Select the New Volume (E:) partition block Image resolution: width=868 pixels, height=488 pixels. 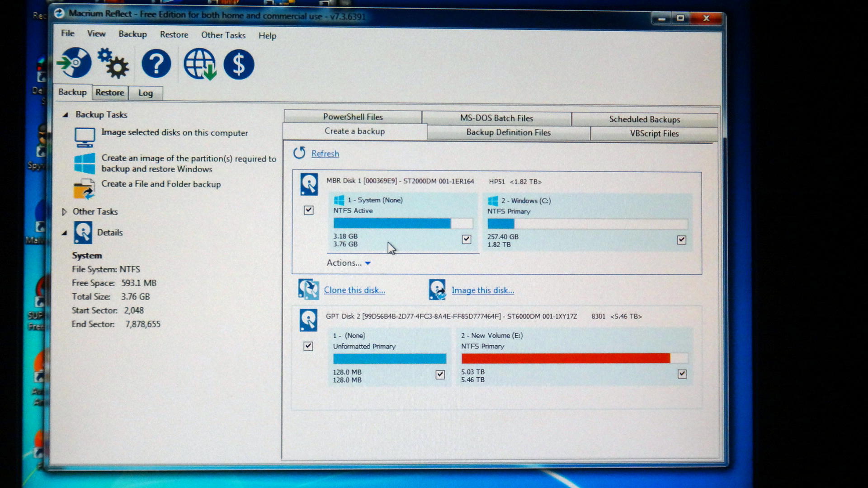click(575, 357)
